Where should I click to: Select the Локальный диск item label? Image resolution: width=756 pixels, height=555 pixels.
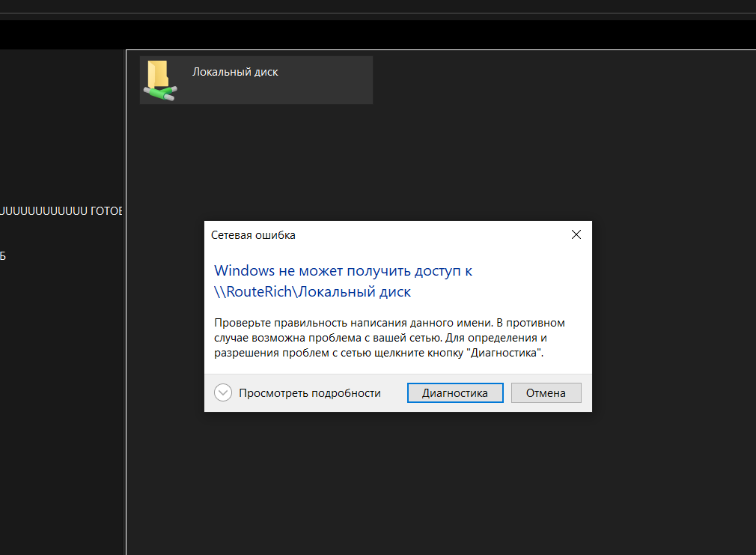pyautogui.click(x=235, y=72)
